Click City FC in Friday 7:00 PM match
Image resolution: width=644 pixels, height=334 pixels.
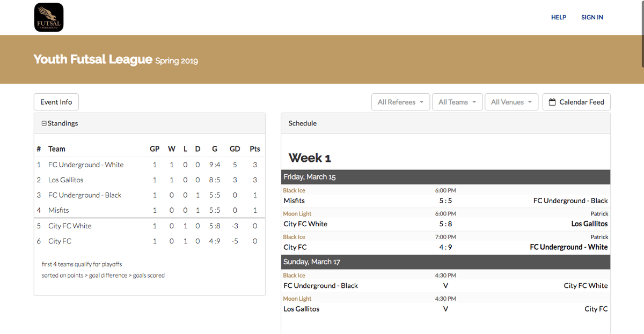(295, 247)
